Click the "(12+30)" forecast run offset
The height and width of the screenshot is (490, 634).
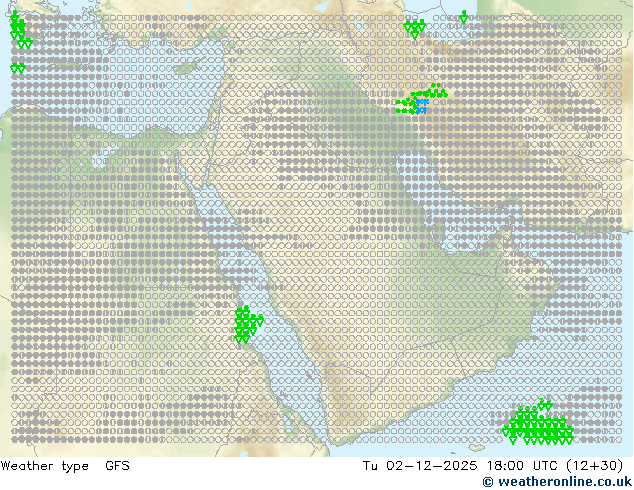[x=595, y=466]
